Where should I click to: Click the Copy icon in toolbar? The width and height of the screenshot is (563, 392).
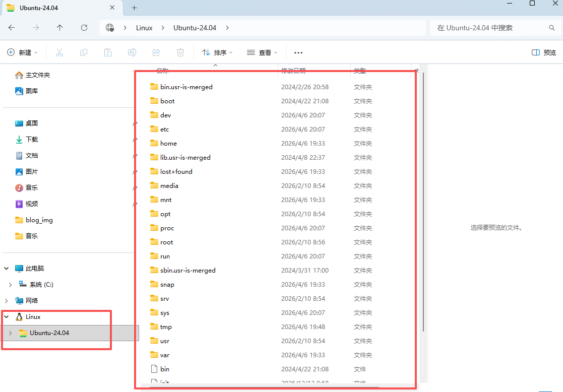click(83, 52)
